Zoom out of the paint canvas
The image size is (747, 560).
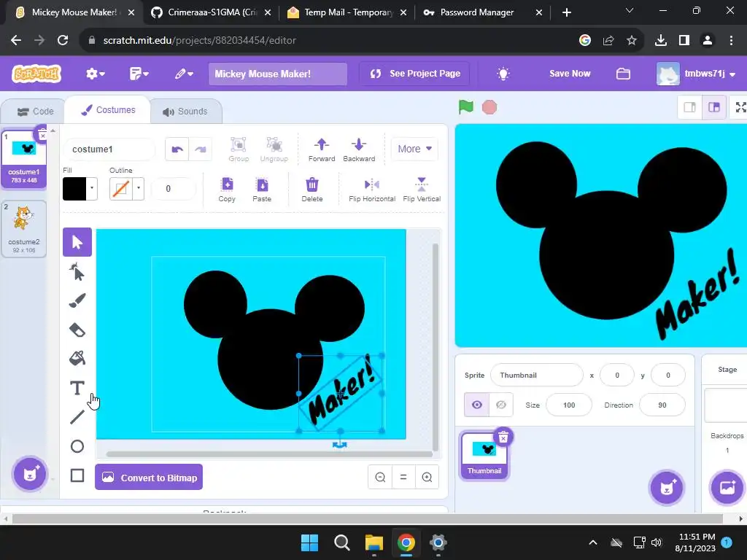[x=380, y=477]
